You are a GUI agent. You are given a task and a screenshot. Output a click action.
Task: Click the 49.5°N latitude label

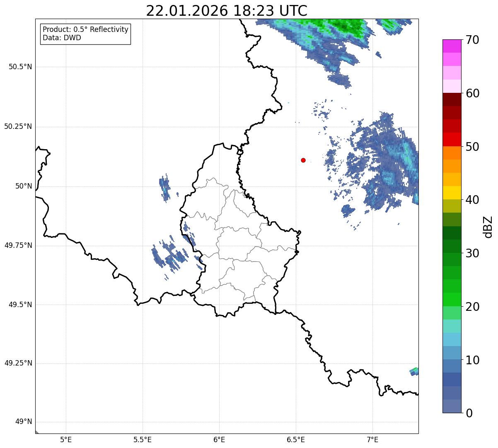20,305
